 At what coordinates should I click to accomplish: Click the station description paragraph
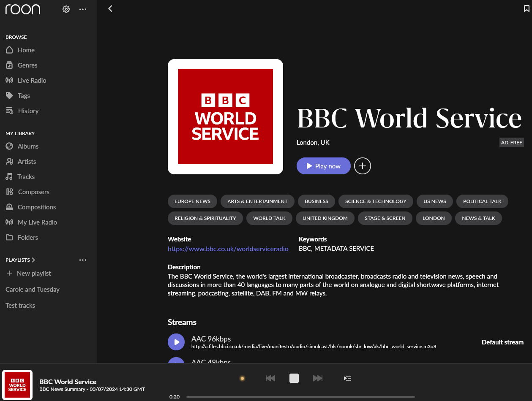333,285
